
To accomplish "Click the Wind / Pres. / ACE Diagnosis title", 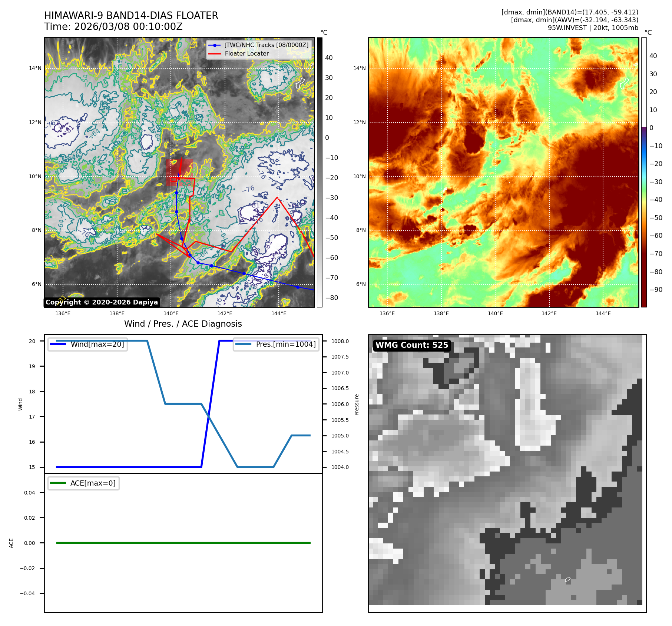I will point(183,324).
